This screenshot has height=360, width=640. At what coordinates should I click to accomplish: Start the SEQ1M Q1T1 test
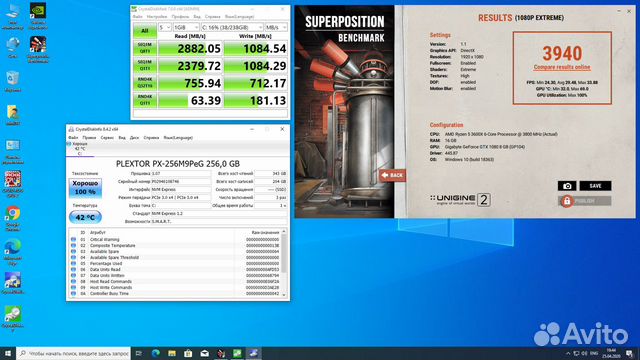tap(144, 66)
